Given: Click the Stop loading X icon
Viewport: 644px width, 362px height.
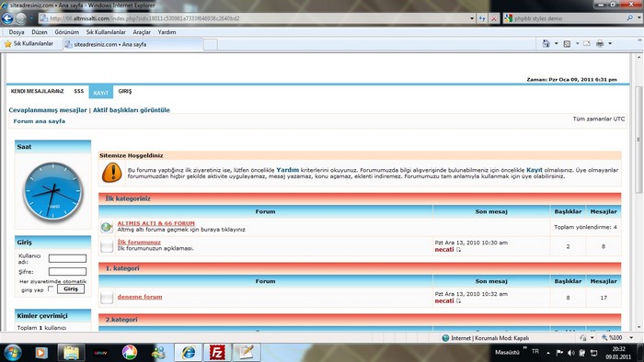Looking at the screenshot, I should point(494,18).
